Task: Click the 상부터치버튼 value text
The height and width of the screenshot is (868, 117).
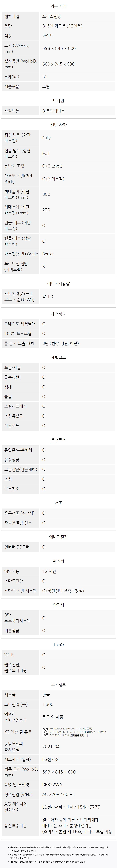Action: (53, 111)
